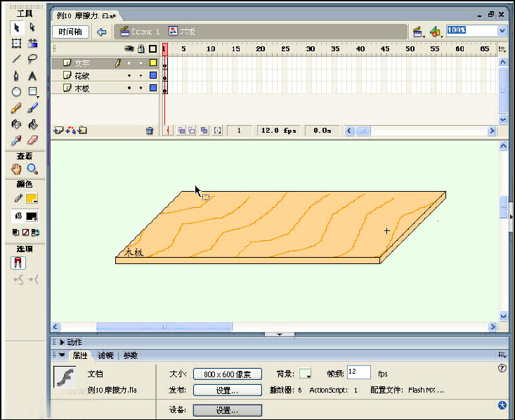
Task: Select the Text tool
Action: pos(32,76)
